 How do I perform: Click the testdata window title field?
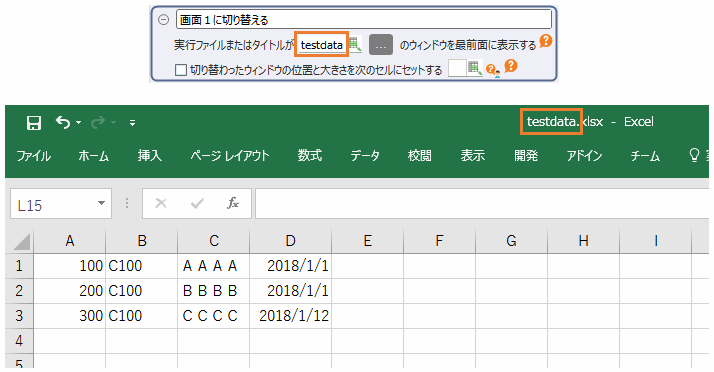coord(321,45)
